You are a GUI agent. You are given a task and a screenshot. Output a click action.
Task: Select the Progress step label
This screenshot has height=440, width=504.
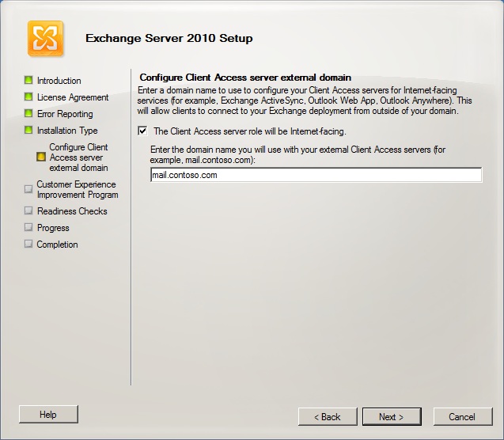click(53, 228)
